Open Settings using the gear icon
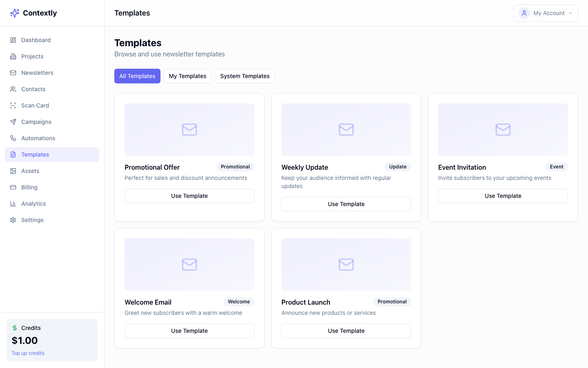 click(x=13, y=220)
